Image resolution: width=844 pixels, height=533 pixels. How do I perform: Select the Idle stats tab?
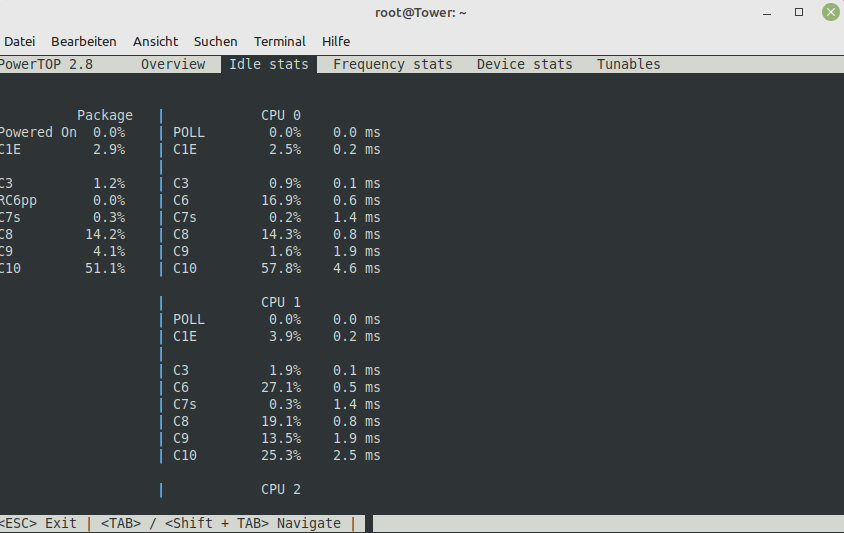click(269, 65)
